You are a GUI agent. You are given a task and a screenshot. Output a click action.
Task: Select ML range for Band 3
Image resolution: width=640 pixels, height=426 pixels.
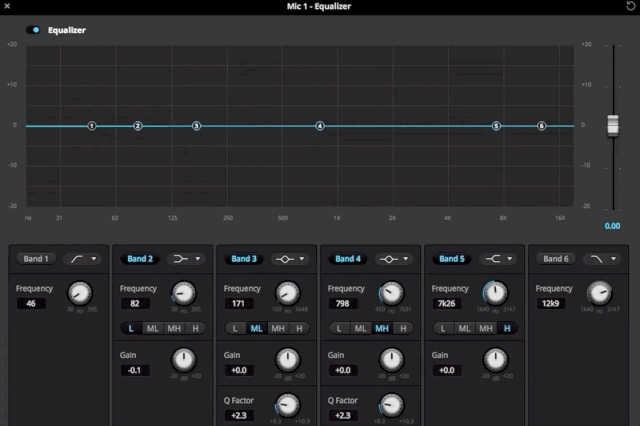click(257, 328)
